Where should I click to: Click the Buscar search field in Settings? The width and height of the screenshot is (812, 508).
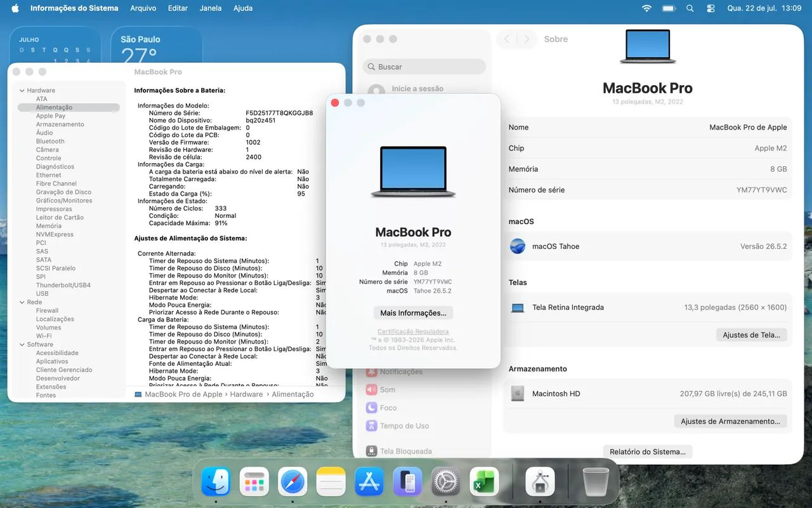click(x=424, y=67)
